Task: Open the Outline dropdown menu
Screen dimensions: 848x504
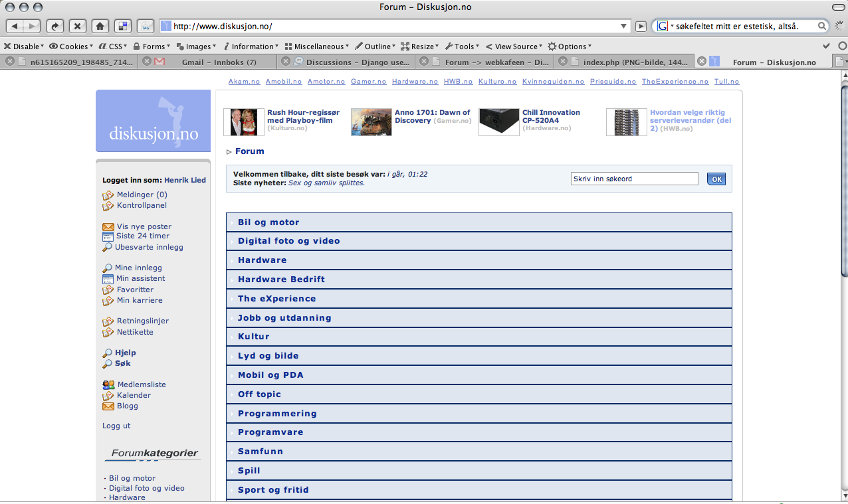Action: pyautogui.click(x=375, y=46)
